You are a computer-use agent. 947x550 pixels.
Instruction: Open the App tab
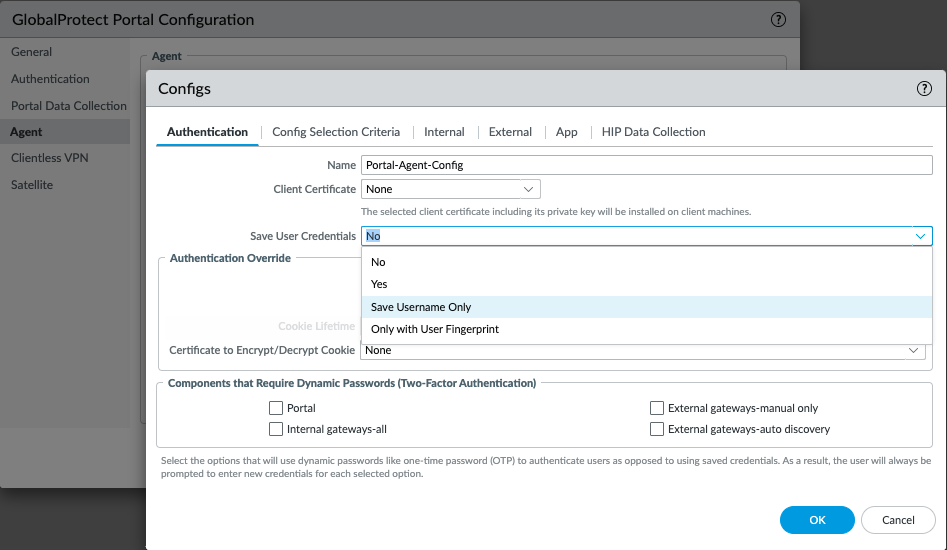click(567, 132)
